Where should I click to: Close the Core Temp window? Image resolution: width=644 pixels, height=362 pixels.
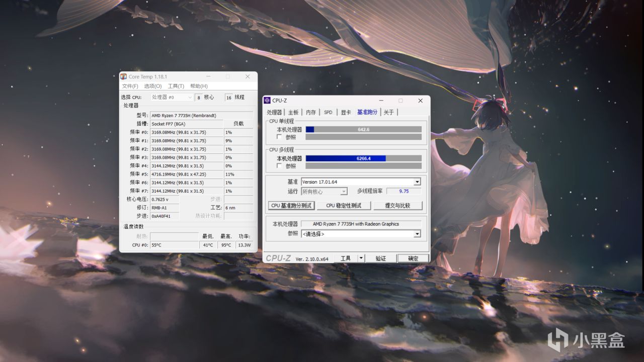click(248, 76)
